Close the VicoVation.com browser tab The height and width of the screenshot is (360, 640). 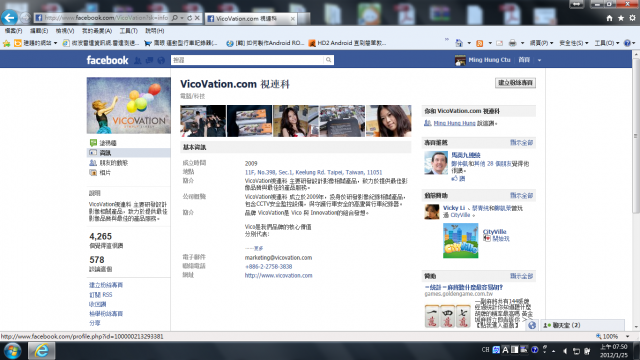(293, 18)
